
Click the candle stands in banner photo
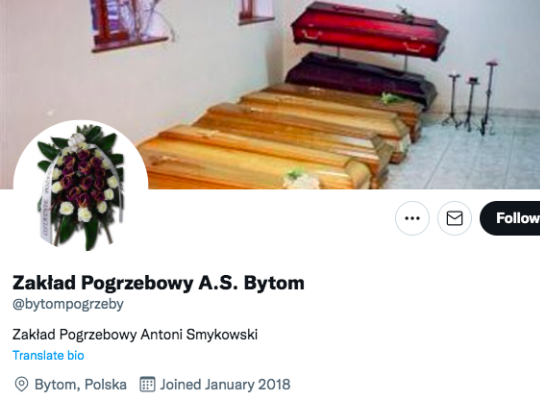(x=470, y=98)
